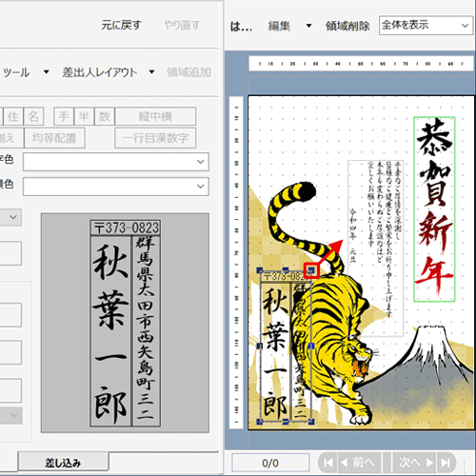Toggle the 住 format button
The width and height of the screenshot is (476, 476).
pyautogui.click(x=13, y=116)
